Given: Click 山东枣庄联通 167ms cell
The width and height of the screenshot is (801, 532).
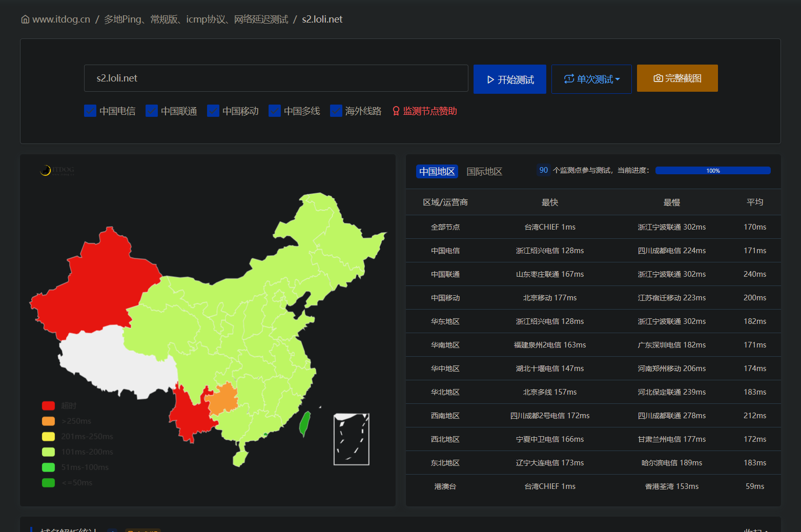Looking at the screenshot, I should pyautogui.click(x=550, y=274).
